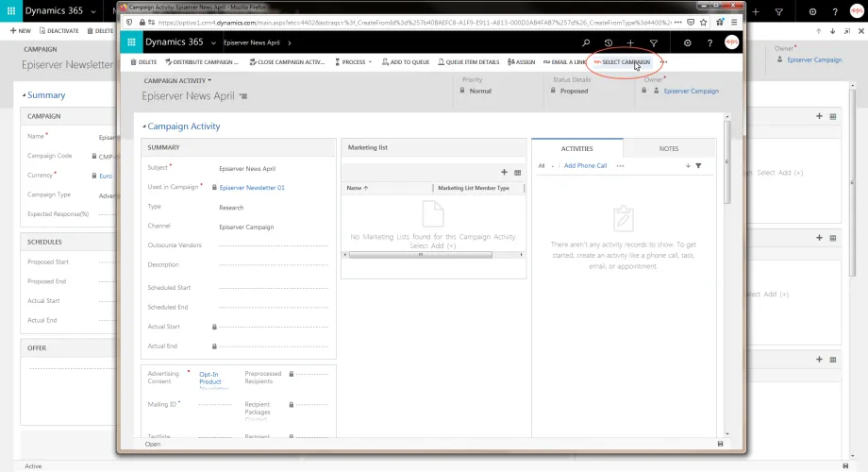868x472 pixels.
Task: Open record menu icon beside Episerver News April title
Action: click(243, 96)
